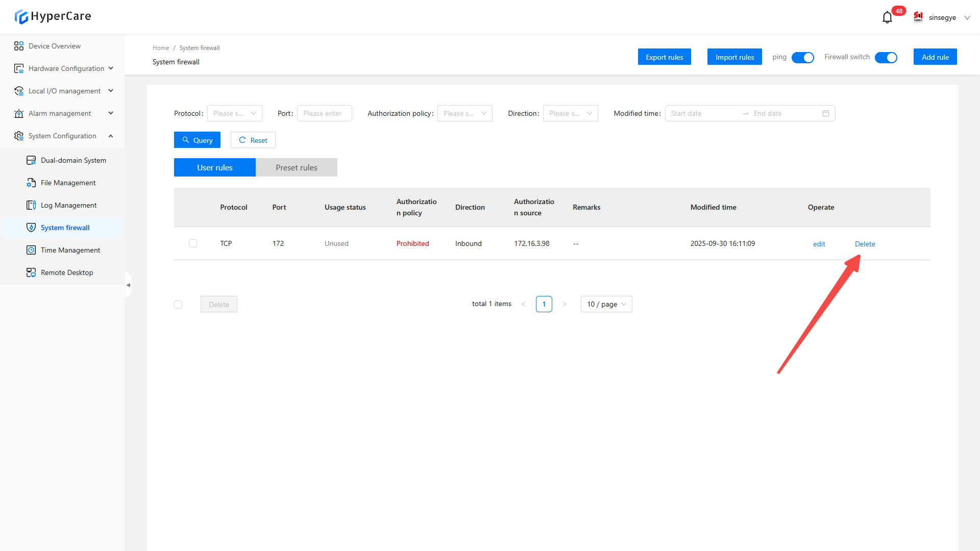The image size is (980, 551).
Task: Click the Log Management sidebar icon
Action: (31, 205)
